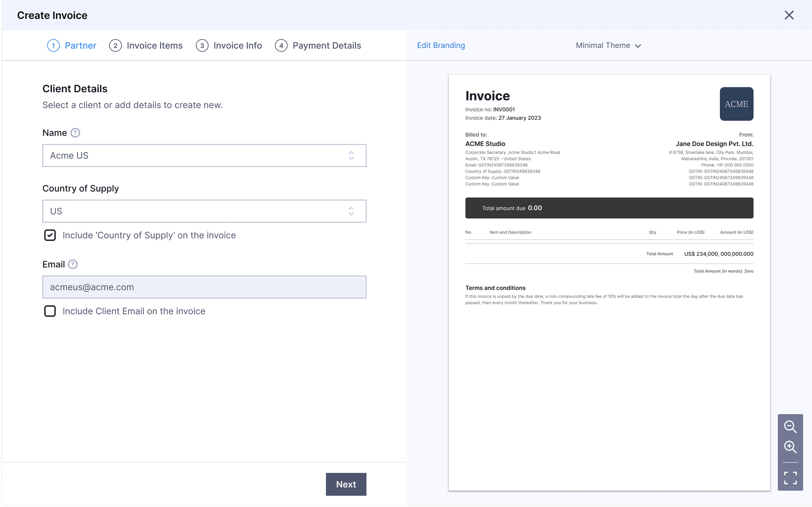Click the email input showing acmeus@acme.com

(204, 287)
